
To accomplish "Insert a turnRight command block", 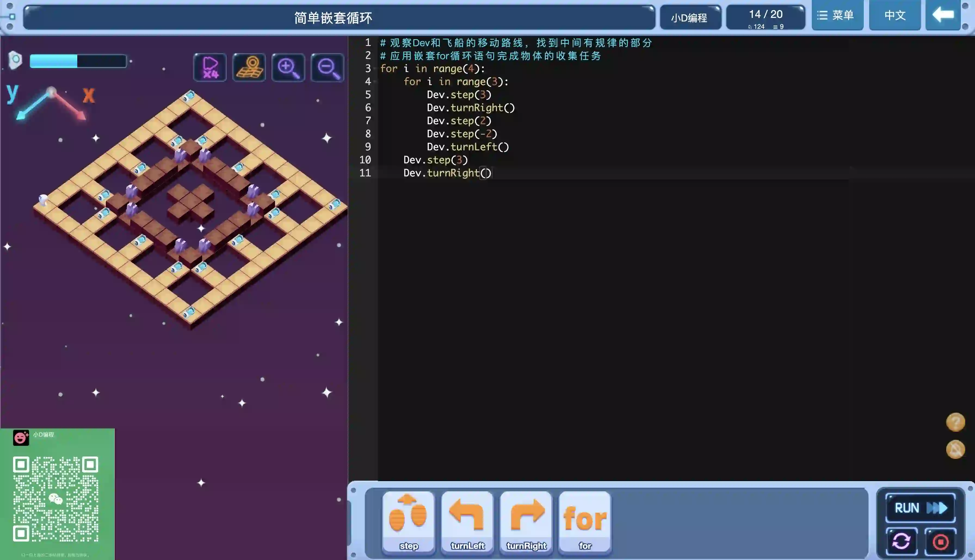I will click(x=526, y=522).
